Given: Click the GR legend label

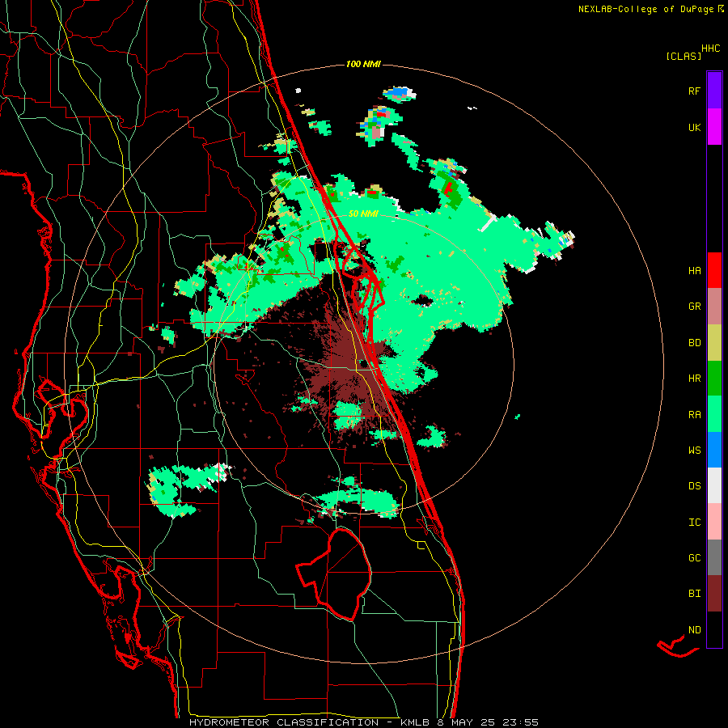Looking at the screenshot, I should pyautogui.click(x=694, y=307).
